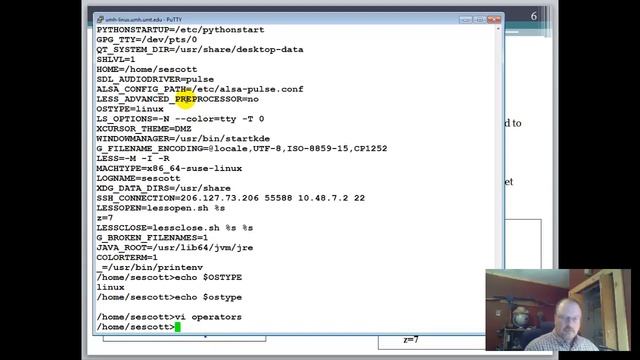640x360 pixels.
Task: Click the presenter webcam thumbnail
Action: pyautogui.click(x=558, y=310)
